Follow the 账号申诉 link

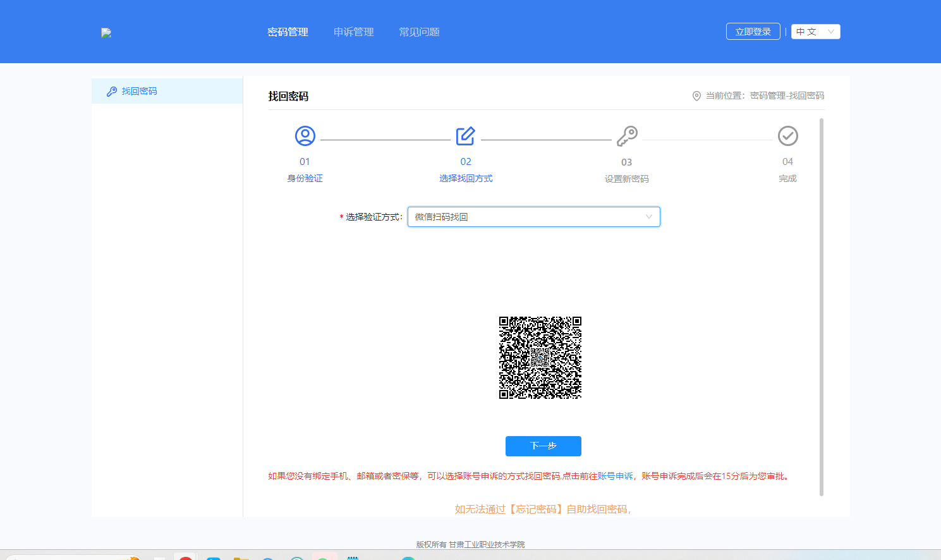click(x=615, y=476)
